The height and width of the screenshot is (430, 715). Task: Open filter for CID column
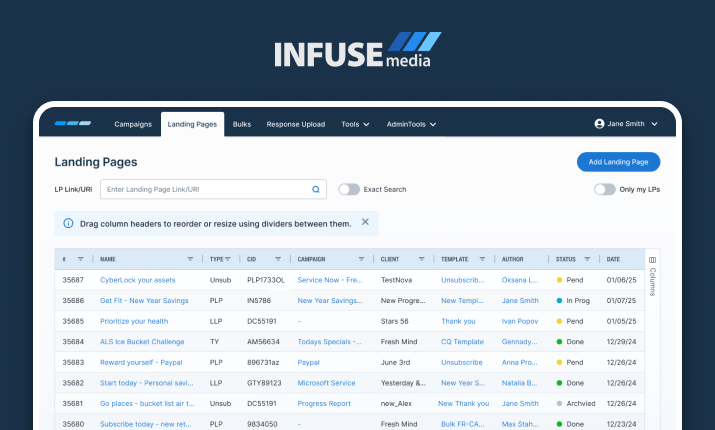(x=278, y=259)
